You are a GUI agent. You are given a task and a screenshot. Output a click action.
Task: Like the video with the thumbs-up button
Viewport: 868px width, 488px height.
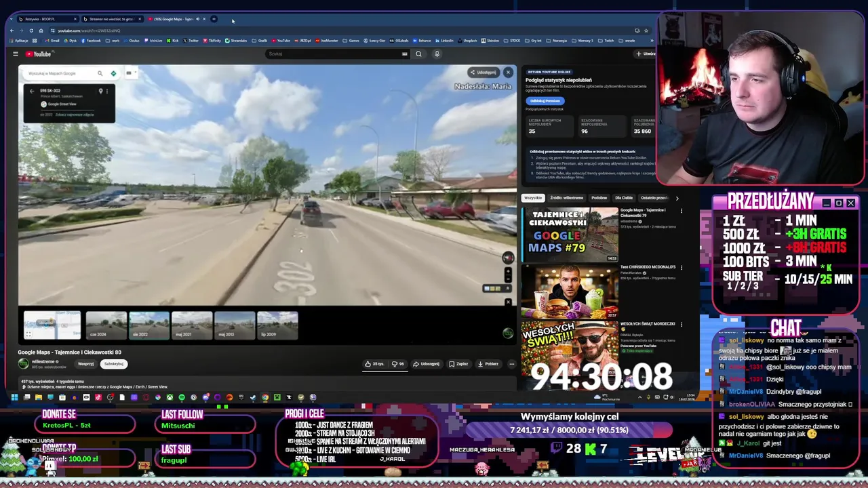click(x=374, y=364)
